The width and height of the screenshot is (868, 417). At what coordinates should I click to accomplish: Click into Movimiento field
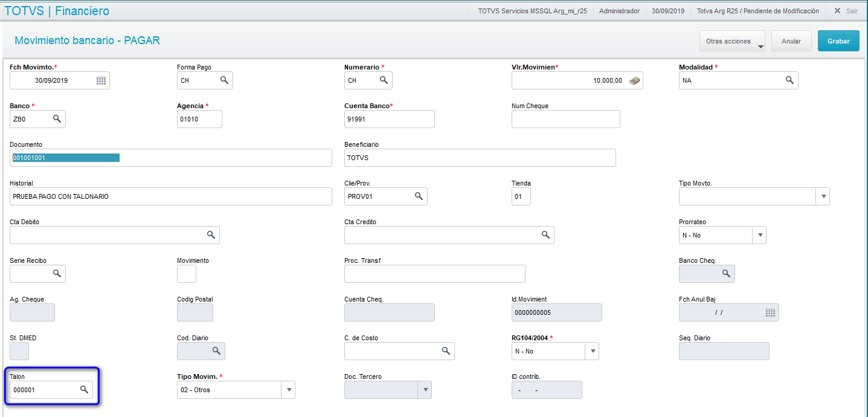[187, 274]
